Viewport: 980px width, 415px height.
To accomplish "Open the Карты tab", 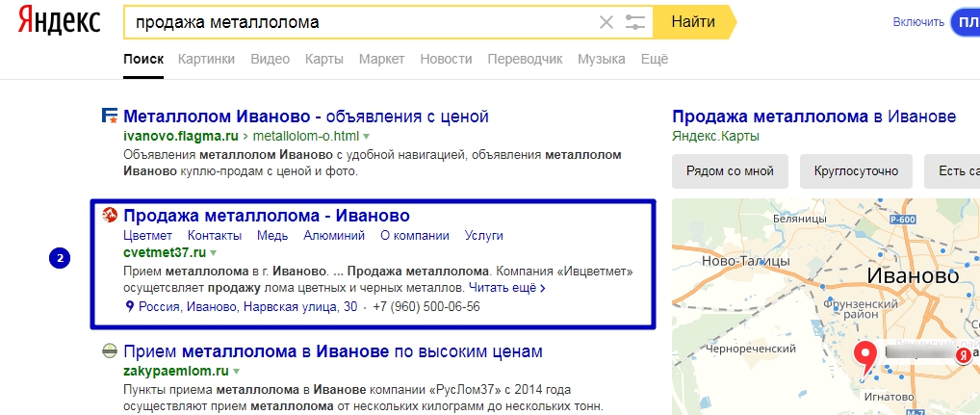I will (324, 60).
